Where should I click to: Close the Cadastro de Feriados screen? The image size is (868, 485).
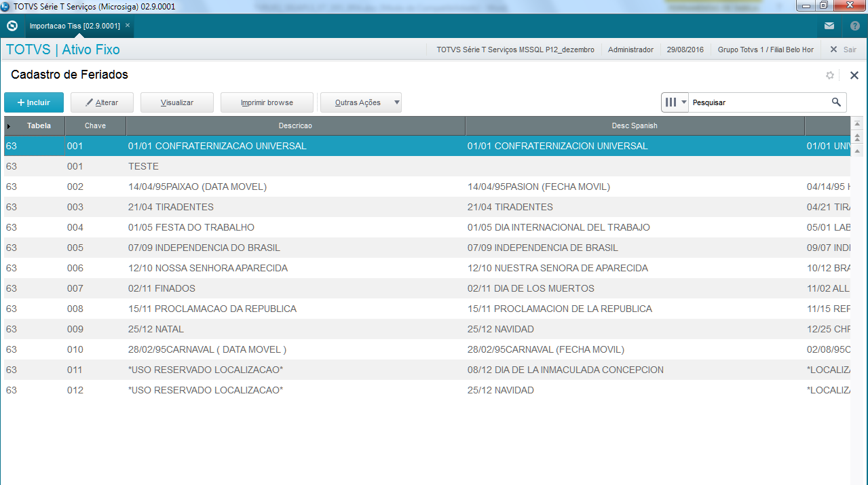point(854,75)
